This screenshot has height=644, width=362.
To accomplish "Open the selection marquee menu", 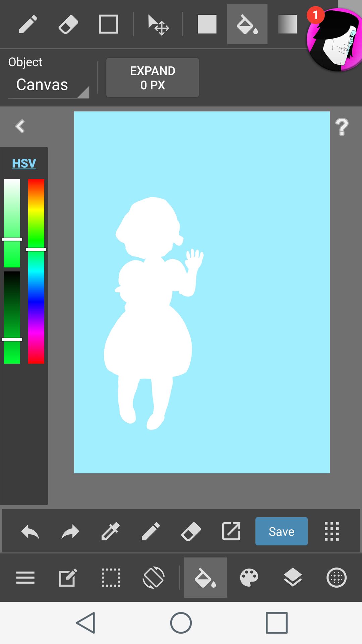I will (111, 578).
